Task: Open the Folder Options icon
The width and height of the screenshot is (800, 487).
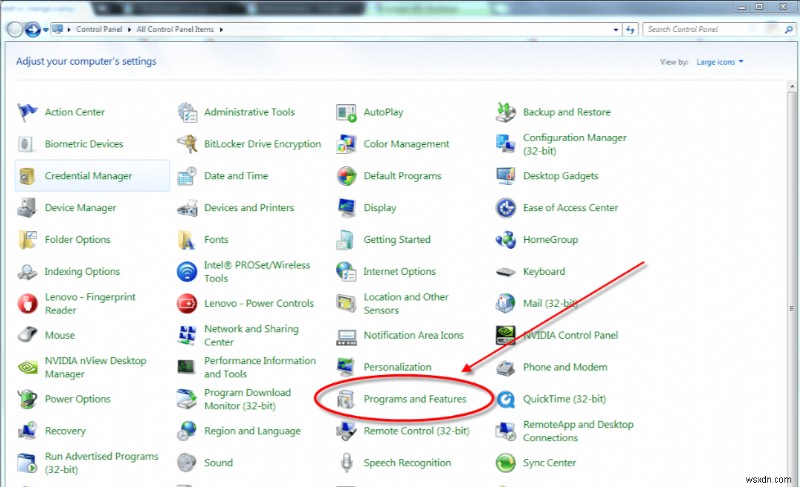Action: [x=27, y=240]
